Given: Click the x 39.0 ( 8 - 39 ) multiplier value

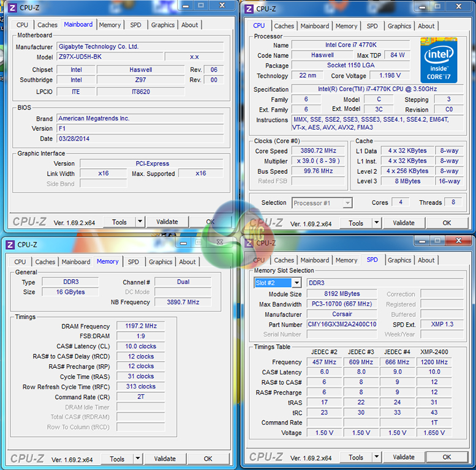Looking at the screenshot, I should coord(318,161).
